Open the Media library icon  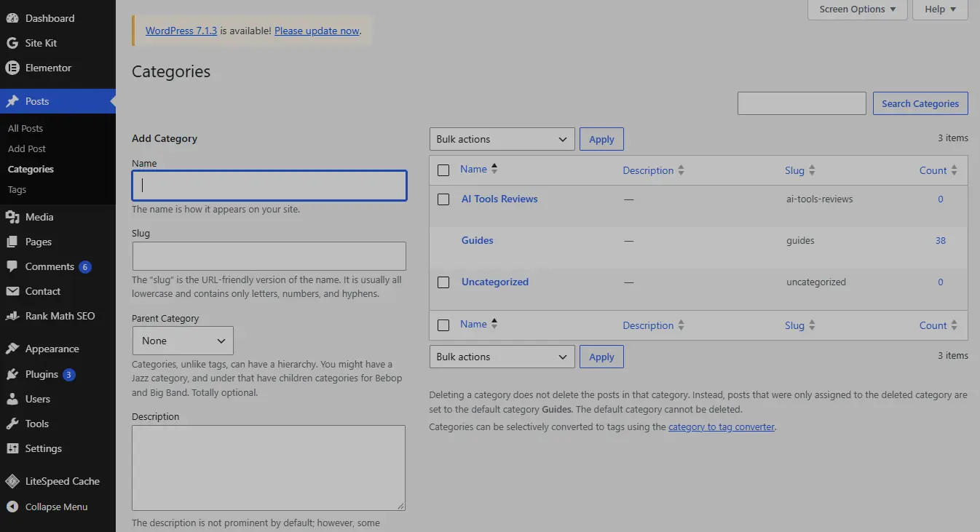point(12,217)
